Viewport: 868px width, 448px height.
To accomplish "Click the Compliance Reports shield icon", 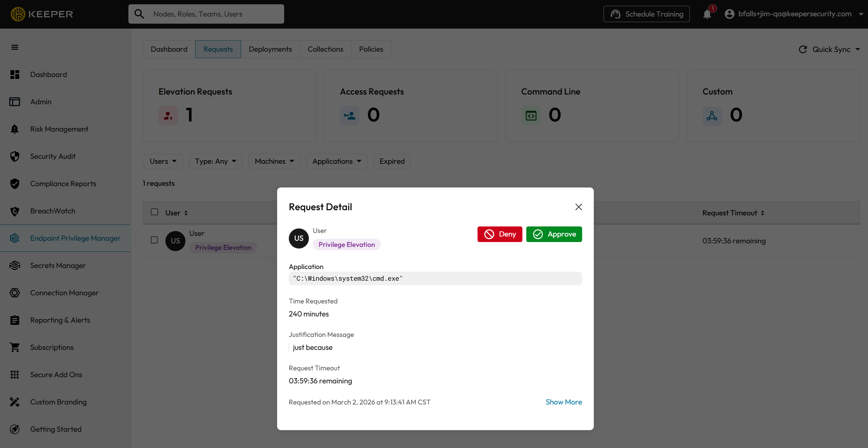I will [x=15, y=184].
